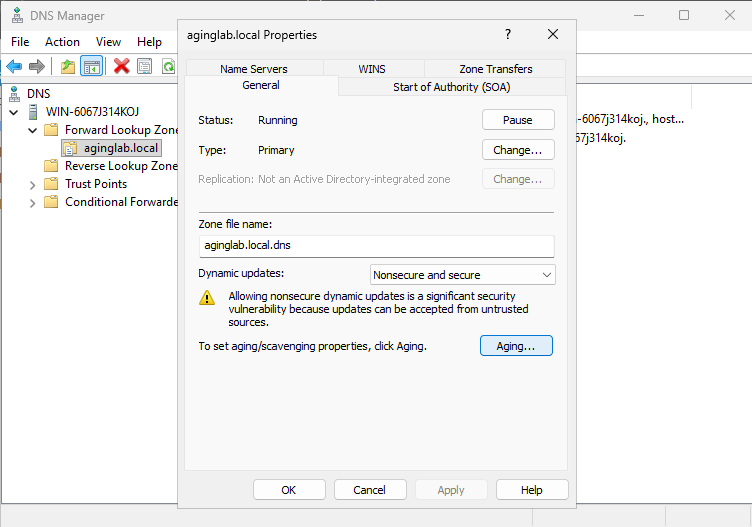Collapse the WIN-6067J314KOJ server node
This screenshot has height=527, width=752.
14,113
